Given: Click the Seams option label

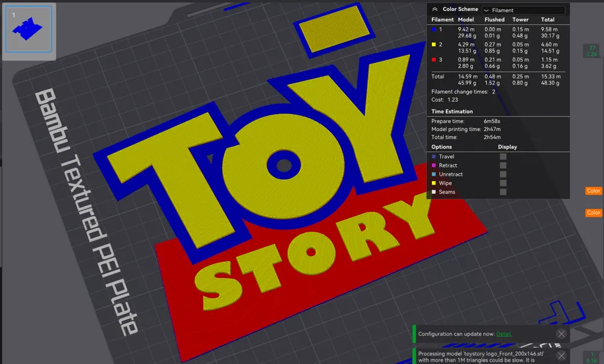Looking at the screenshot, I should (x=447, y=192).
